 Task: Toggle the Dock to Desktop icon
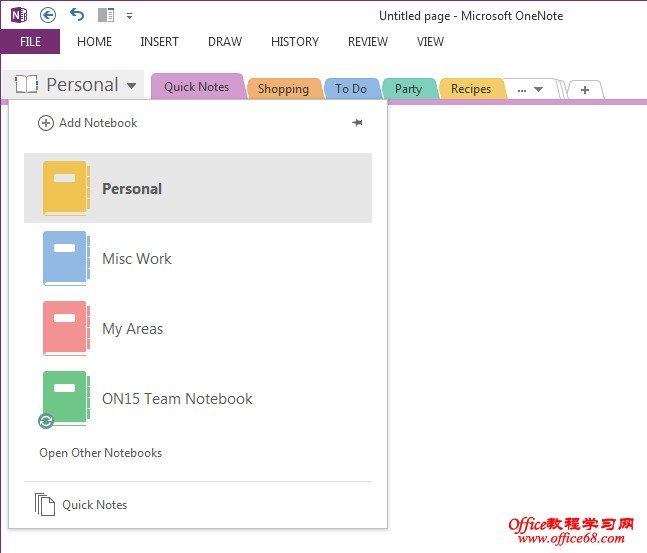point(106,15)
